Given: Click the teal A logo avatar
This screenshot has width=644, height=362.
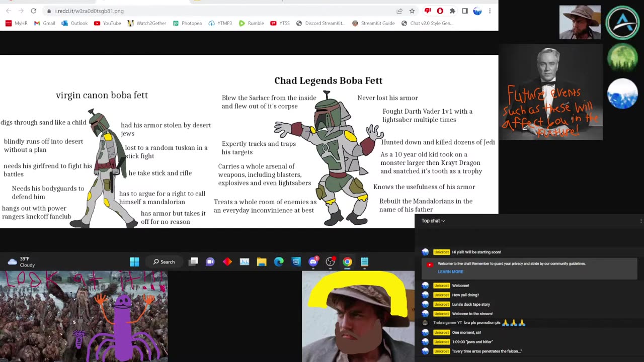Looking at the screenshot, I should tap(622, 23).
